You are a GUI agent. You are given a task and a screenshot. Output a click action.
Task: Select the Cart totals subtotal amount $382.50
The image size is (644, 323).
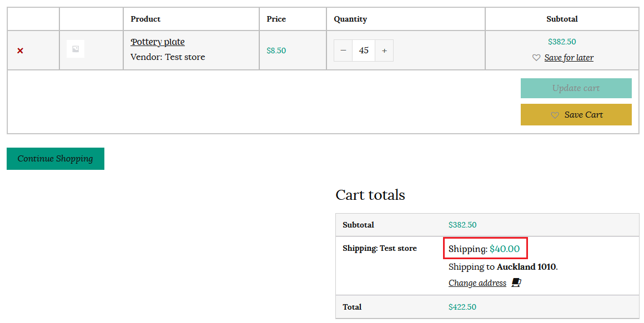tap(462, 225)
